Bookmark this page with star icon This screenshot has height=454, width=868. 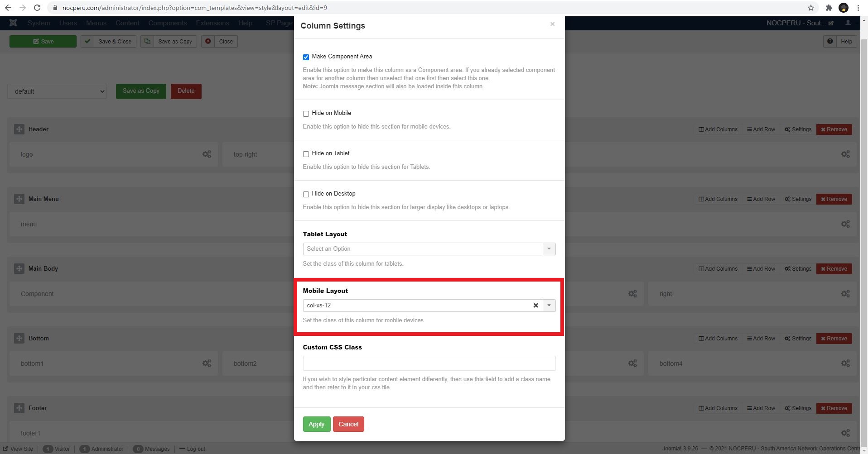point(811,8)
